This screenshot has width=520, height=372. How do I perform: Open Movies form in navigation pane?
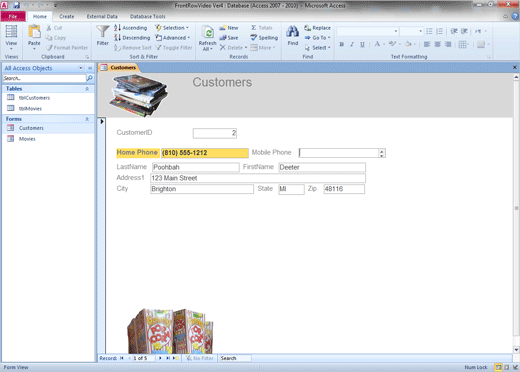click(27, 139)
